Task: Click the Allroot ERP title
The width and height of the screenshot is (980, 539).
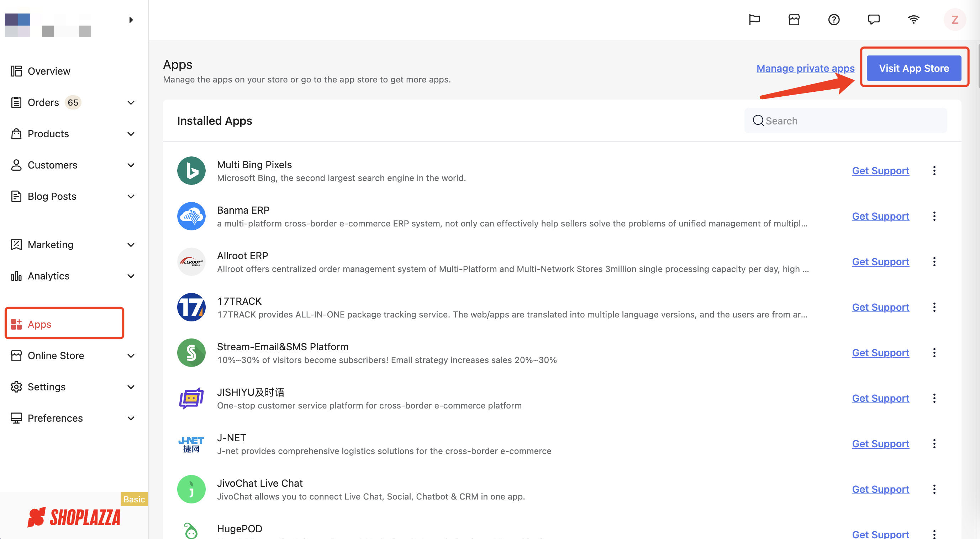Action: tap(242, 255)
